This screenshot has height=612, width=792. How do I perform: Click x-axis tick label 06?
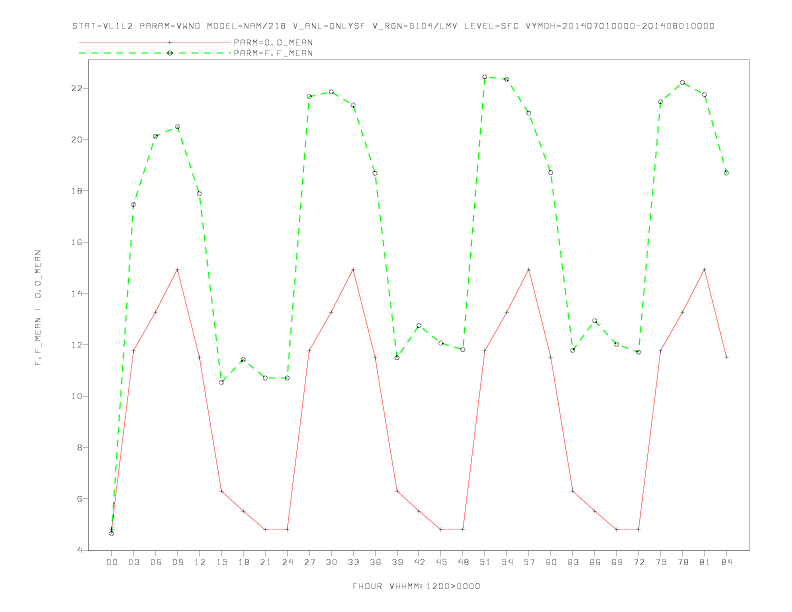pyautogui.click(x=156, y=562)
